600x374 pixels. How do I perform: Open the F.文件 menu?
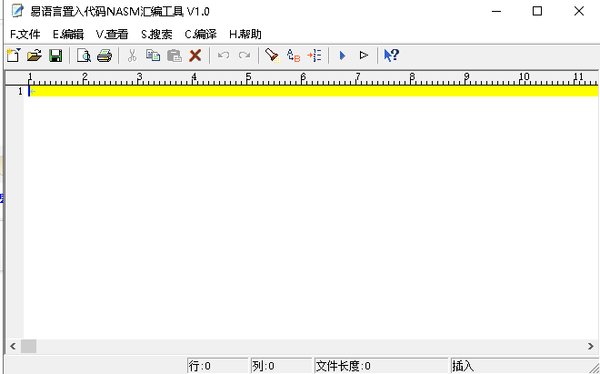click(25, 34)
